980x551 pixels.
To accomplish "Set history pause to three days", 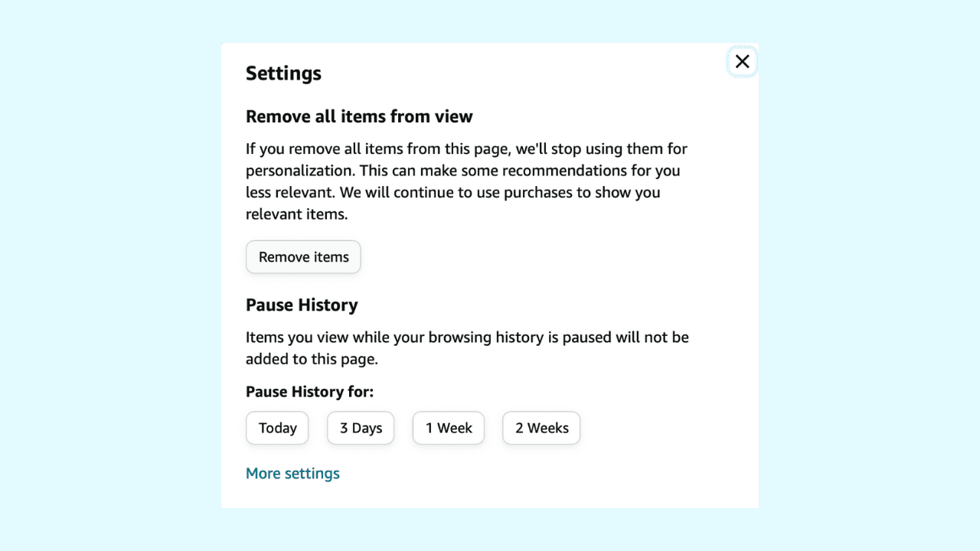I will 361,428.
